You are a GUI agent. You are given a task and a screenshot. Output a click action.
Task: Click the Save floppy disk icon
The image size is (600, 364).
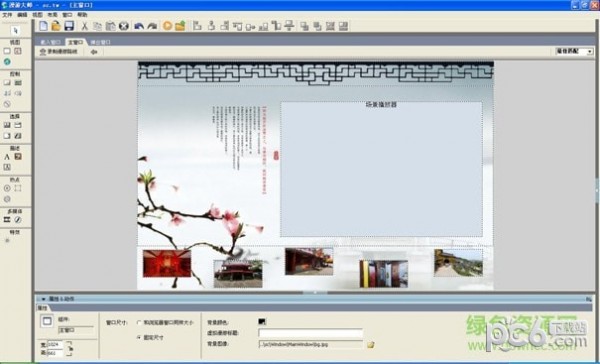[69, 26]
